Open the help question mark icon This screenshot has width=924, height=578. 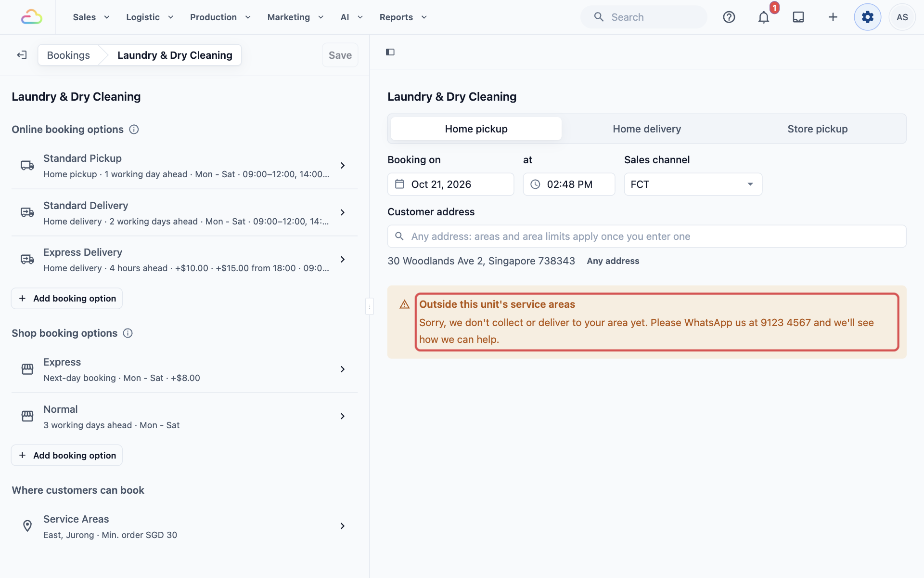[729, 17]
